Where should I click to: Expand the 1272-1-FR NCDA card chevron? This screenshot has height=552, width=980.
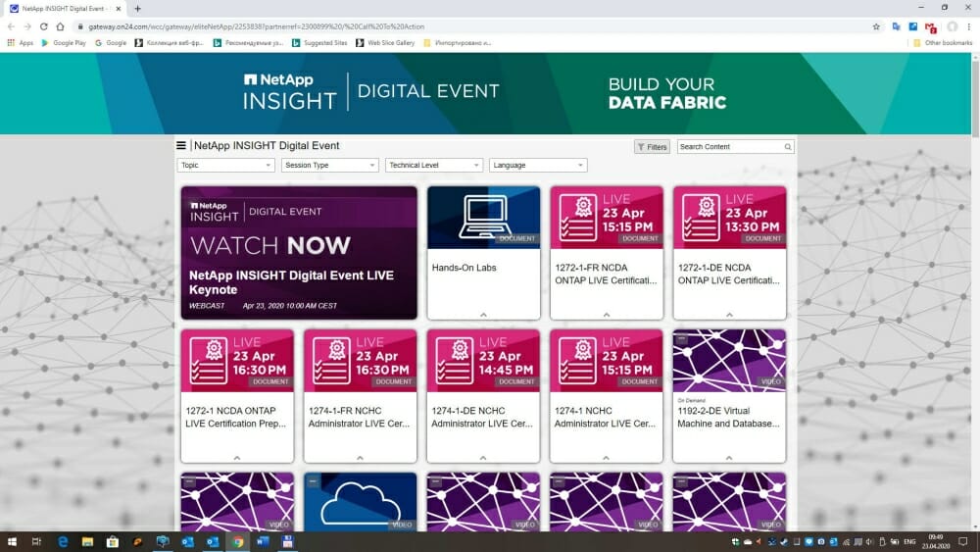click(x=607, y=315)
